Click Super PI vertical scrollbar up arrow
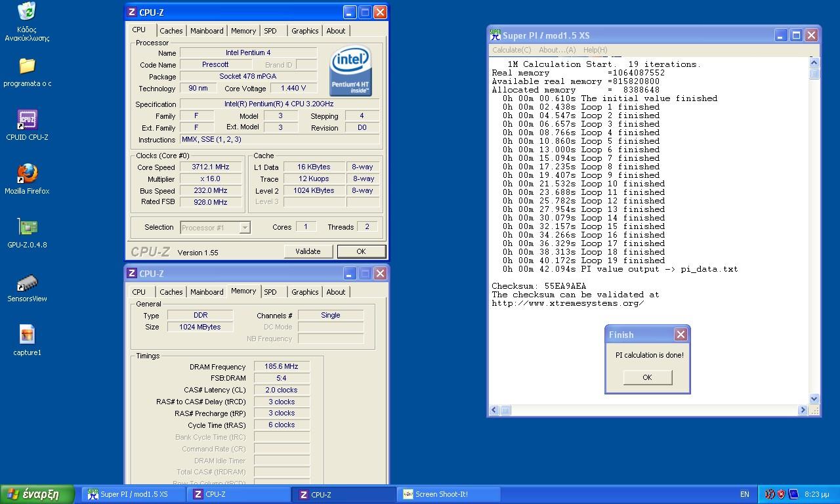This screenshot has height=504, width=840. [814, 62]
